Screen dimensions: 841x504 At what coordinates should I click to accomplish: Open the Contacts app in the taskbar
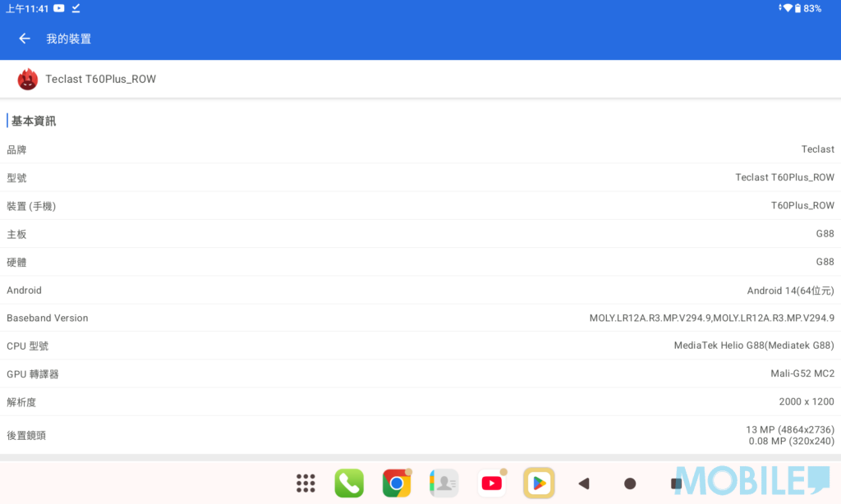click(x=443, y=483)
